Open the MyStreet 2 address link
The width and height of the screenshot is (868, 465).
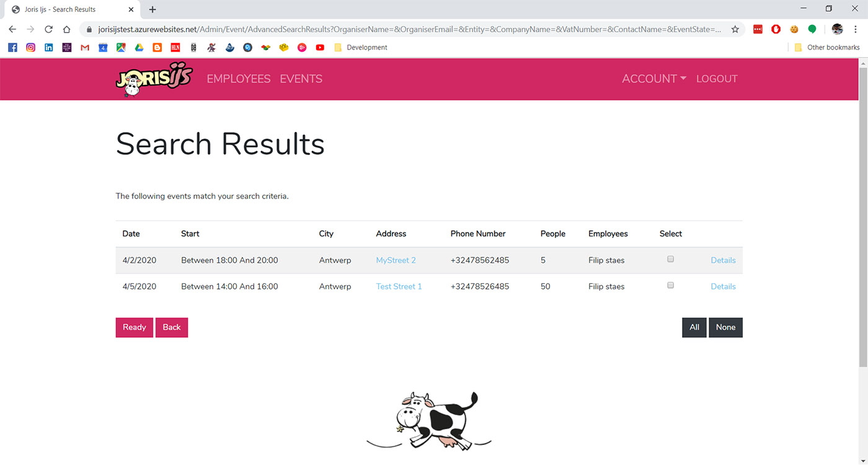[396, 260]
